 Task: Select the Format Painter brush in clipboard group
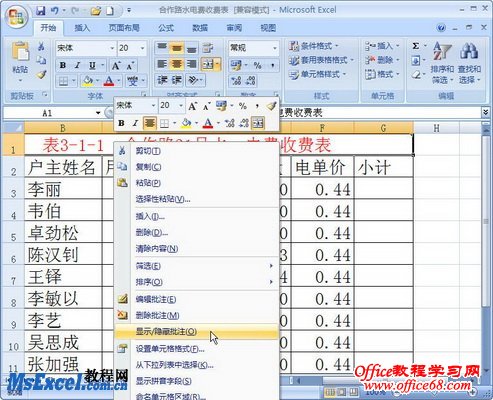(41, 75)
